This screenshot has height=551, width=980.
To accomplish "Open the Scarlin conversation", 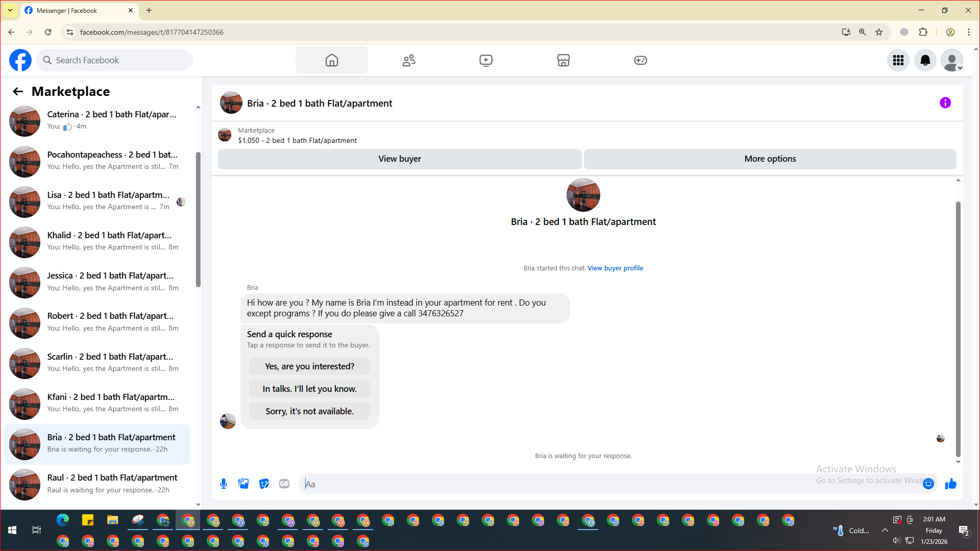I will pyautogui.click(x=97, y=363).
